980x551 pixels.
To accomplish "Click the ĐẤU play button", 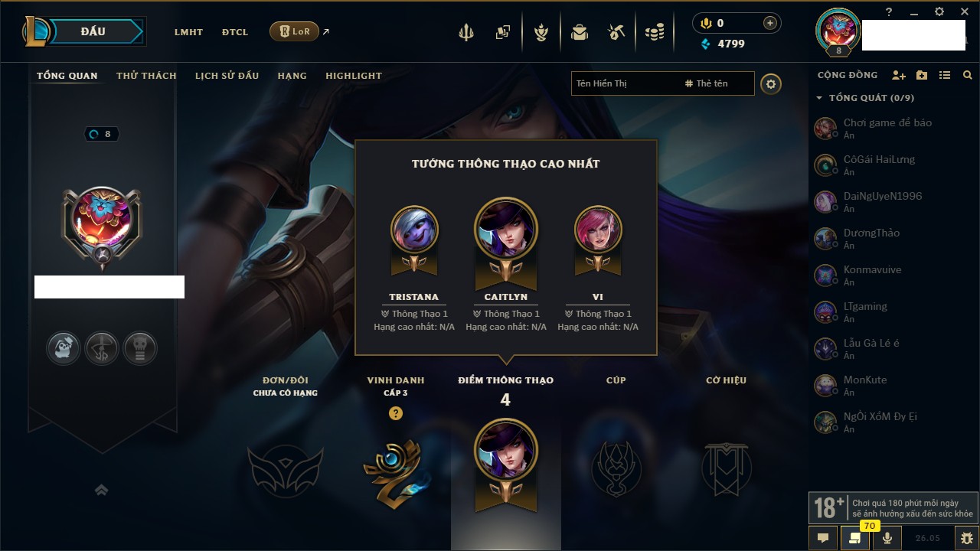I will [x=93, y=31].
